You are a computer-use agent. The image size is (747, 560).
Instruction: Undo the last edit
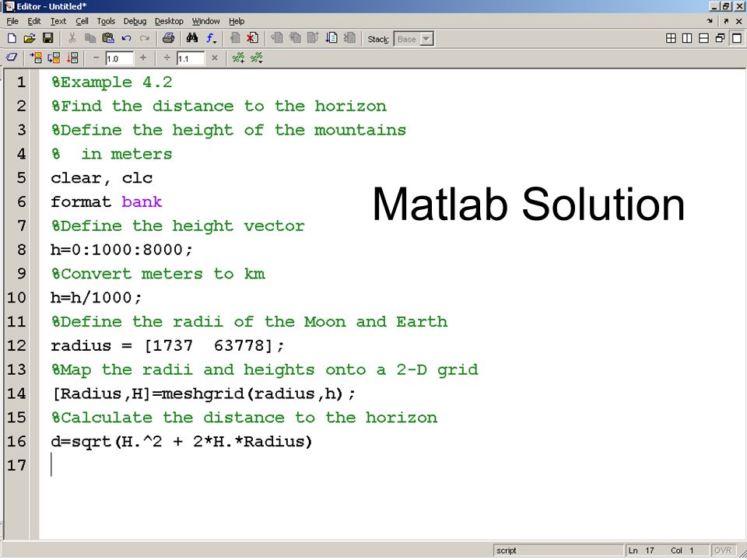[126, 39]
